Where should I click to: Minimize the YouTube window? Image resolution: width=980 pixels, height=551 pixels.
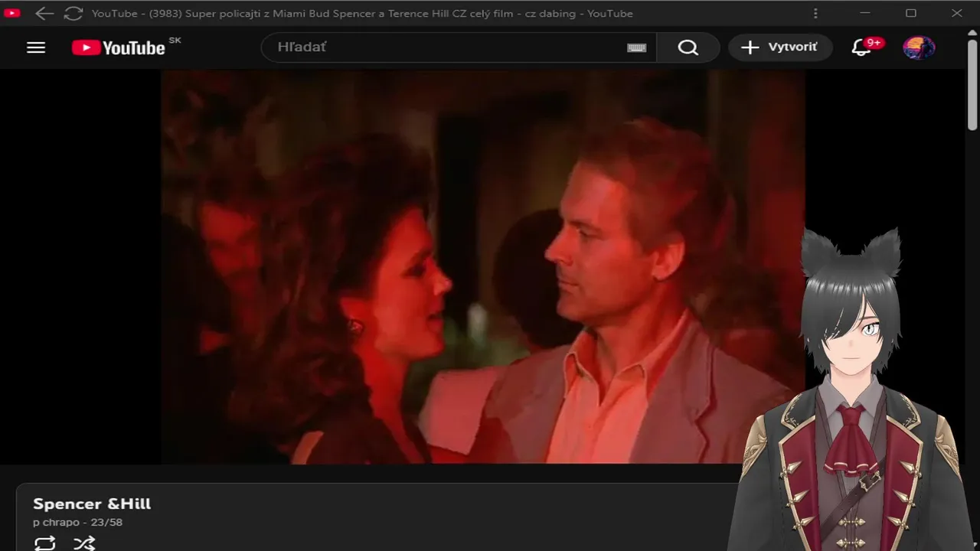(x=865, y=13)
